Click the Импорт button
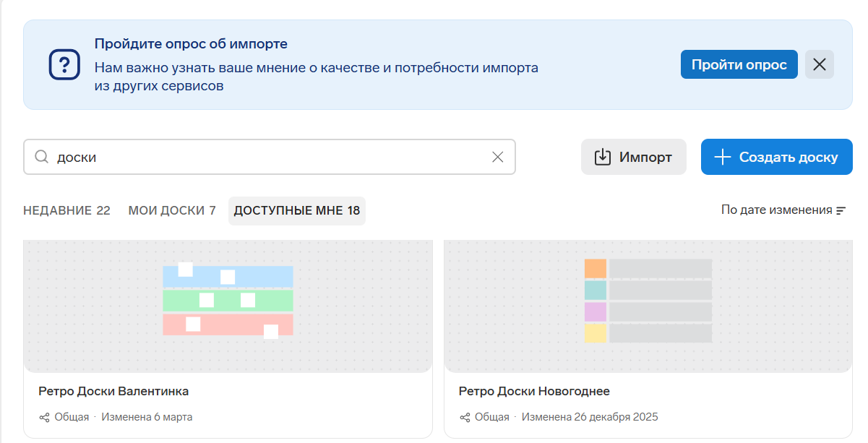868x443 pixels. click(634, 157)
